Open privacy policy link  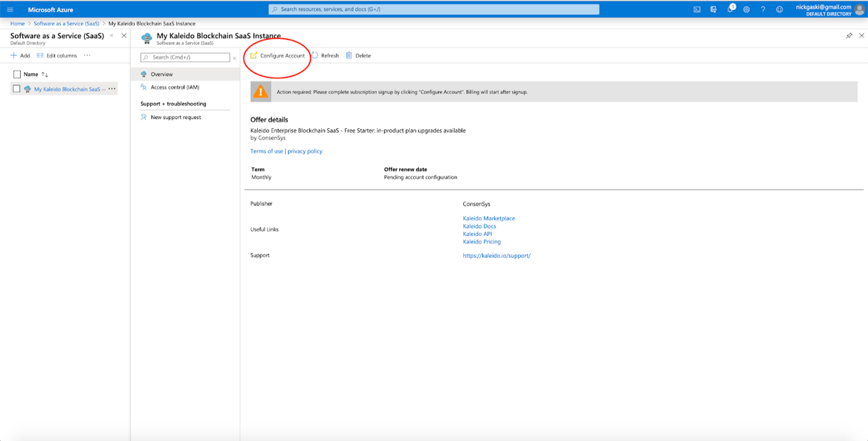click(x=305, y=151)
